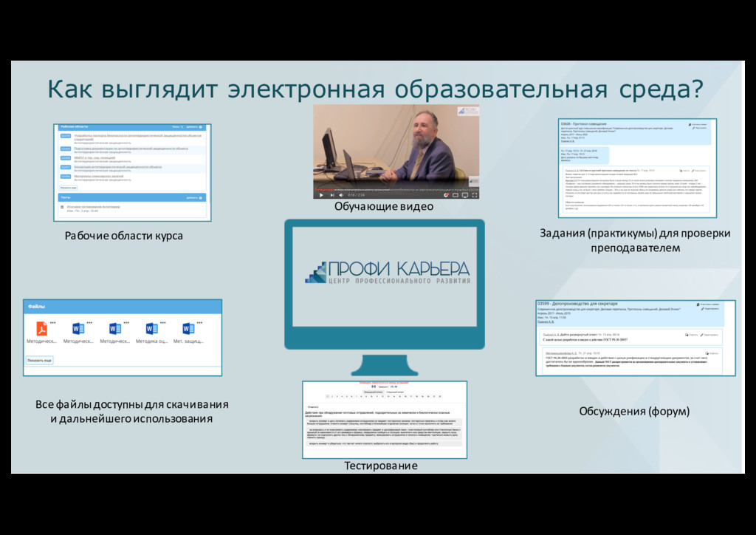Click the slide title Как выглядит электронная образовательная среда
The width and height of the screenshot is (756, 535).
click(x=375, y=89)
